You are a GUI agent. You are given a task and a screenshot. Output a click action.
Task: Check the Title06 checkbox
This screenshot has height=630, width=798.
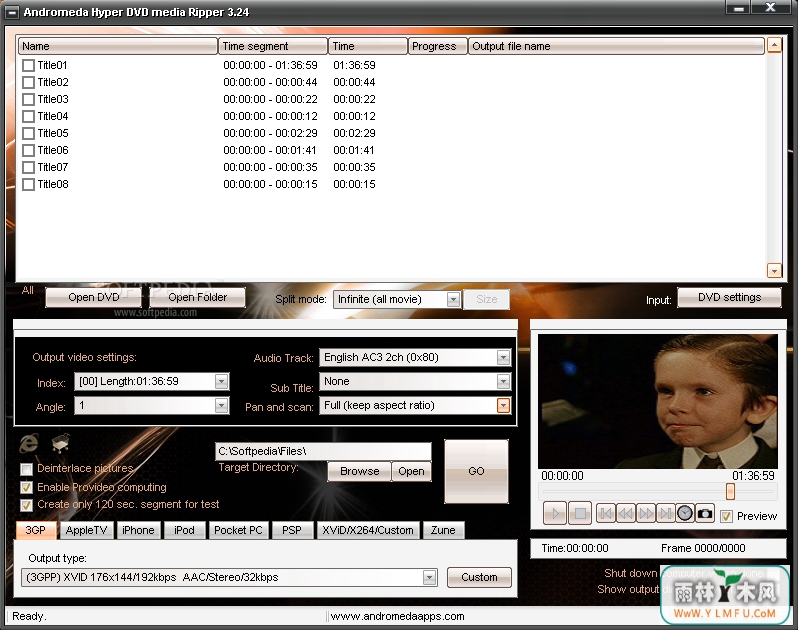(x=28, y=150)
